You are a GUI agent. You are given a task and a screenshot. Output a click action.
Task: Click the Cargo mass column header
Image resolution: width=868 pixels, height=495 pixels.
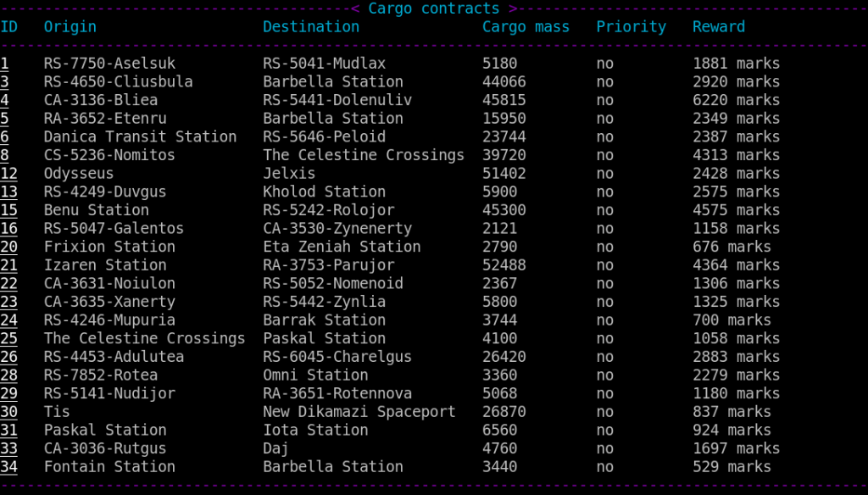tap(526, 26)
